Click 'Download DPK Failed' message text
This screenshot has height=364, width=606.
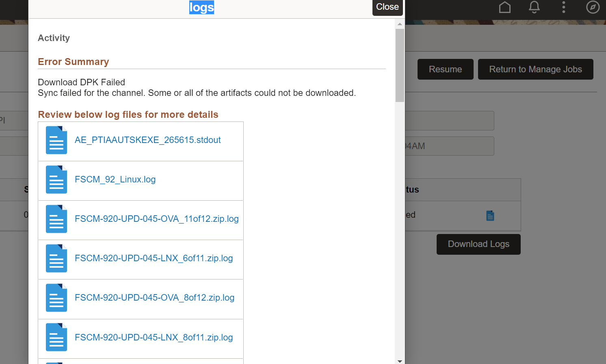point(82,82)
